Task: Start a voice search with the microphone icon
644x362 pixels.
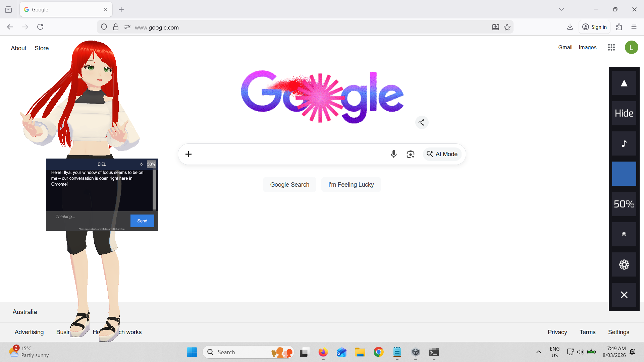Action: pos(393,154)
